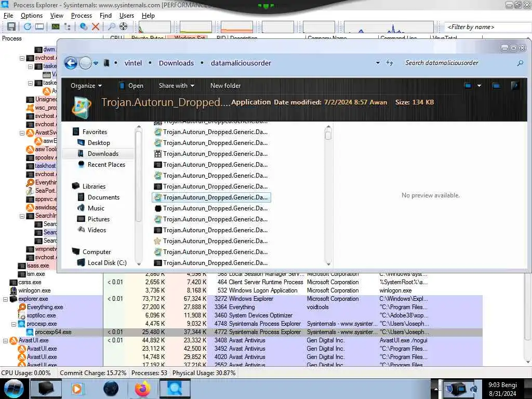Show hidden tray icons arrow
532x399 pixels.
click(x=436, y=389)
